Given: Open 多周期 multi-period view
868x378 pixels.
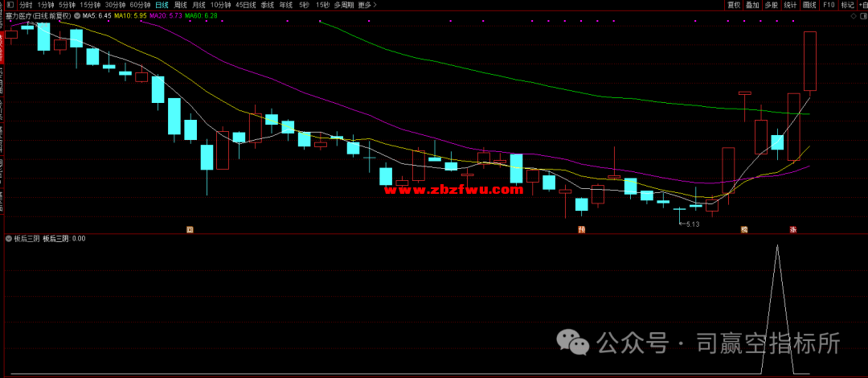Looking at the screenshot, I should point(344,5).
